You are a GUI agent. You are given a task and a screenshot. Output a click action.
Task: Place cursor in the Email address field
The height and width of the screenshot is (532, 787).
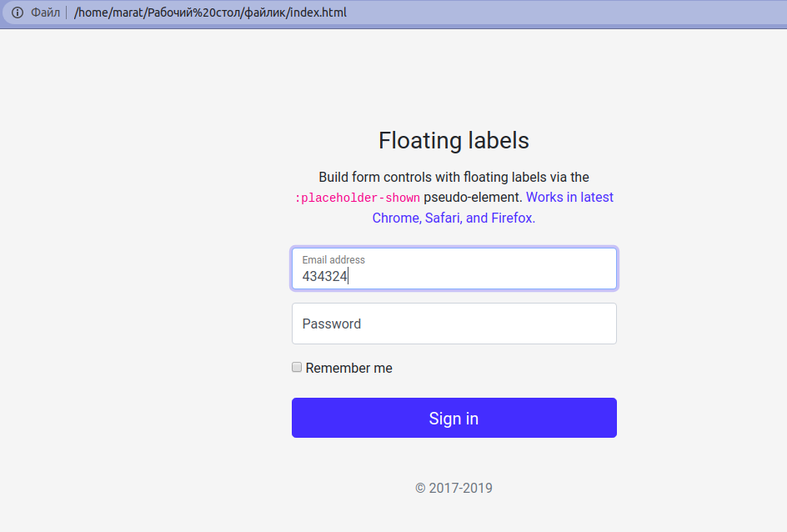click(454, 269)
